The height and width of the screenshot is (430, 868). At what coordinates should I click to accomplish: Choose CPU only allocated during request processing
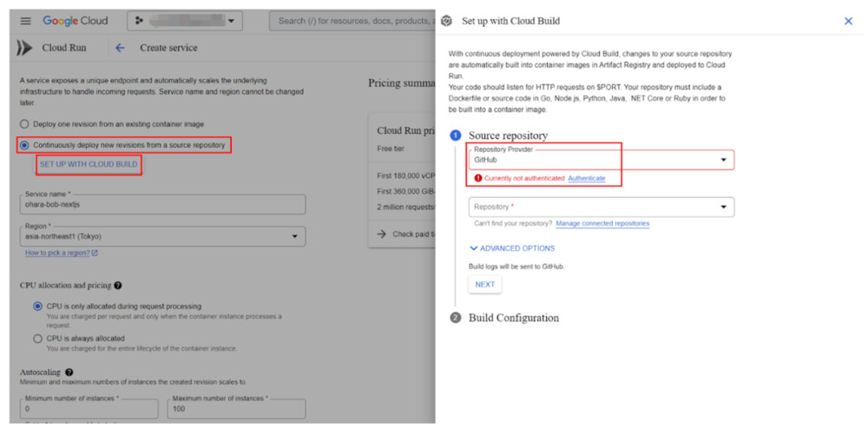click(x=37, y=307)
